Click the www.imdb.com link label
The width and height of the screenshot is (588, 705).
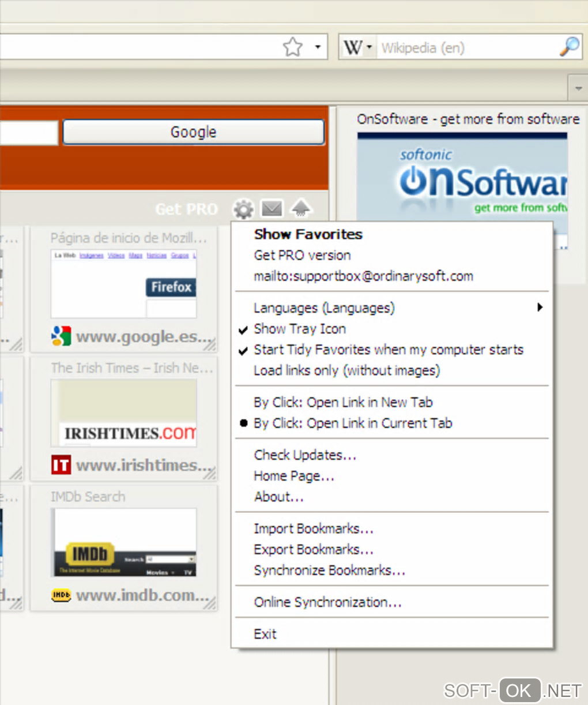pyautogui.click(x=142, y=595)
